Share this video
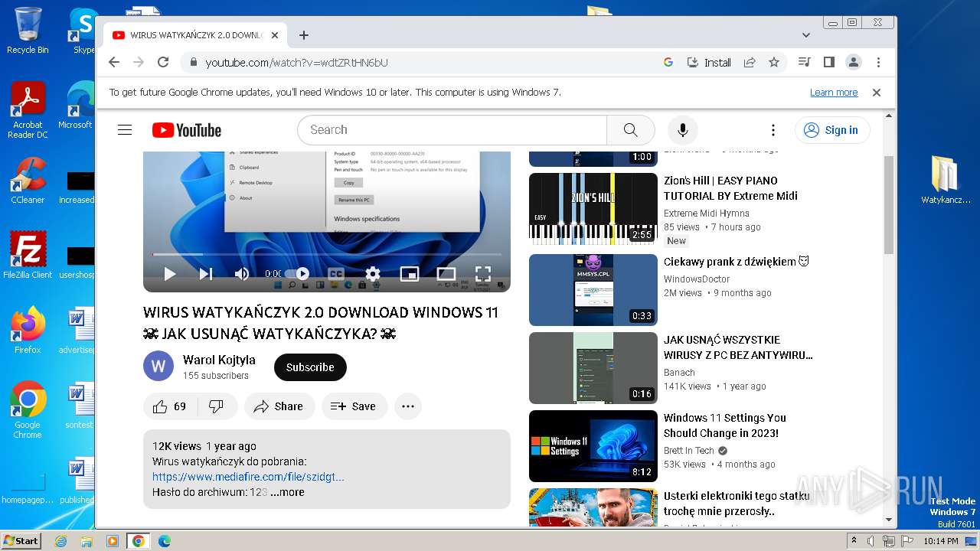 click(x=279, y=406)
